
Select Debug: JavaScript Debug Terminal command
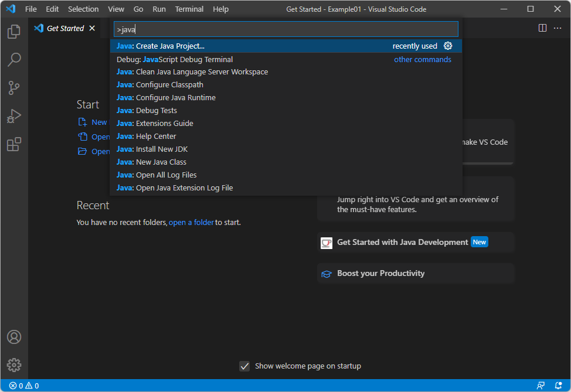[x=286, y=59]
